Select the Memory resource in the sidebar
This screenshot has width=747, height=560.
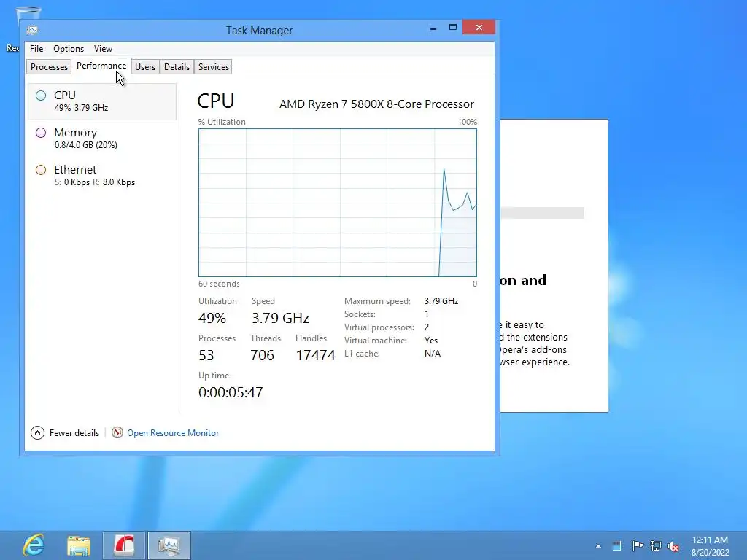pyautogui.click(x=102, y=138)
